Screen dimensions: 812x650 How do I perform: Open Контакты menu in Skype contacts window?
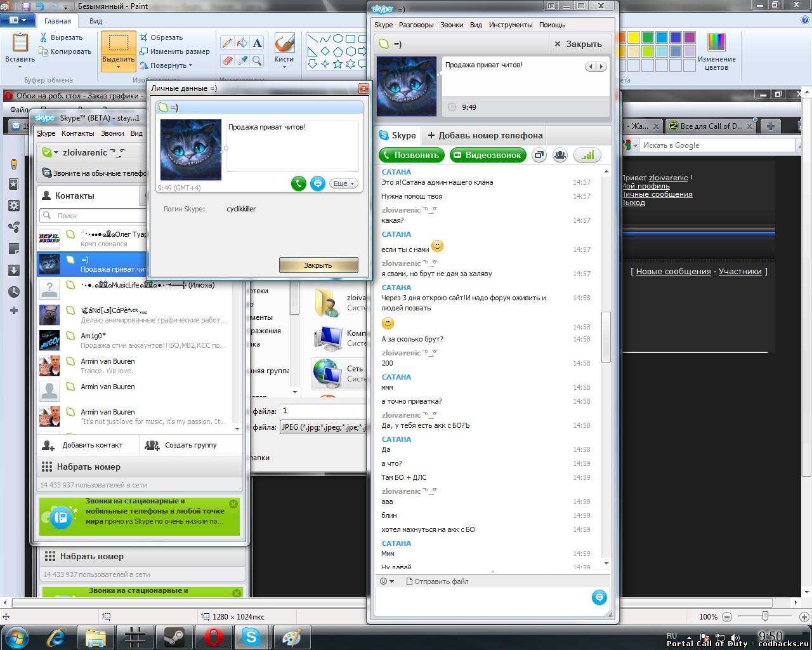click(x=77, y=133)
